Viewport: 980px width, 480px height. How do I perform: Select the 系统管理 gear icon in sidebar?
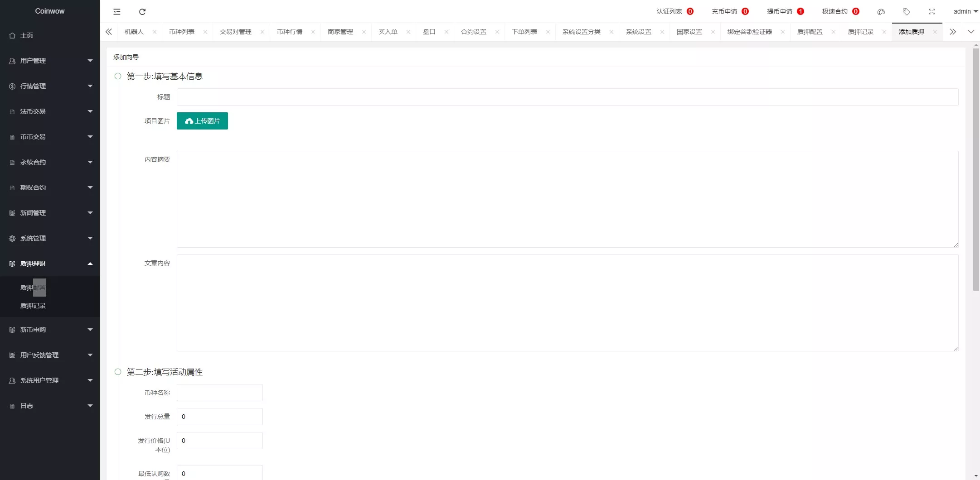(x=12, y=238)
